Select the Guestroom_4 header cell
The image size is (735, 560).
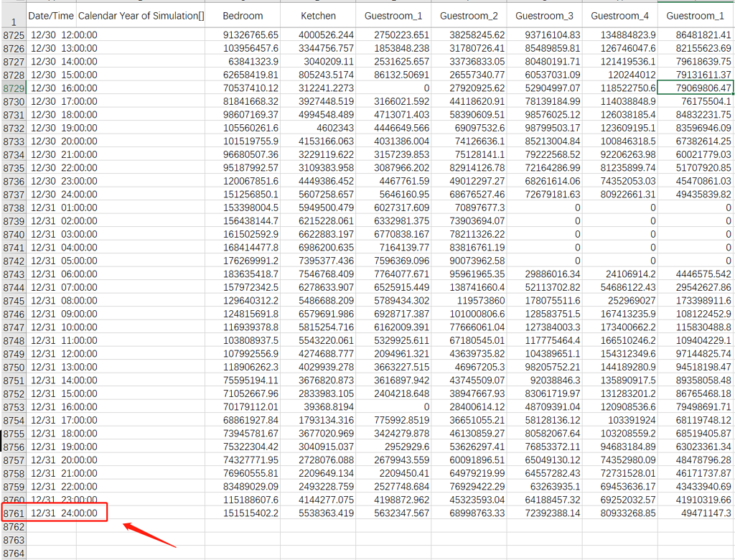[619, 16]
